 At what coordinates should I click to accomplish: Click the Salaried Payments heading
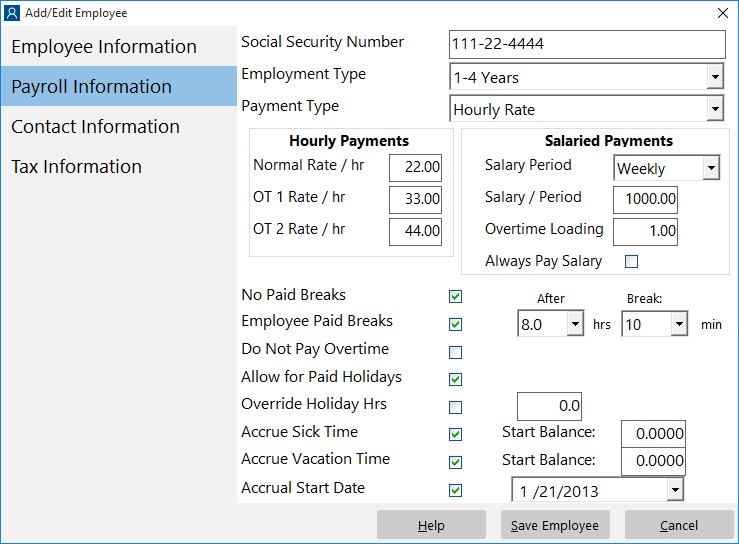pos(608,140)
